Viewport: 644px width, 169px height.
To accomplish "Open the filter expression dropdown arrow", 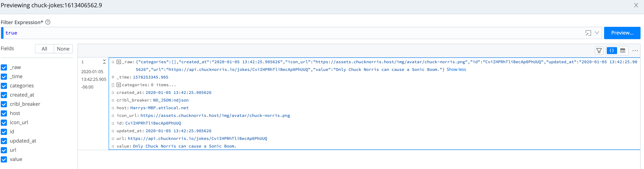I will 597,33.
